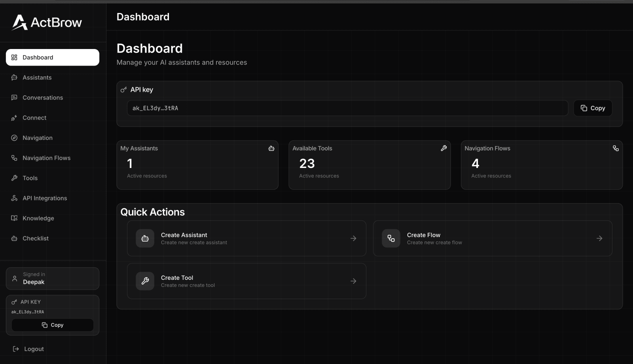Click the API key field showing ak_EL3dy…3tRA

pyautogui.click(x=347, y=108)
